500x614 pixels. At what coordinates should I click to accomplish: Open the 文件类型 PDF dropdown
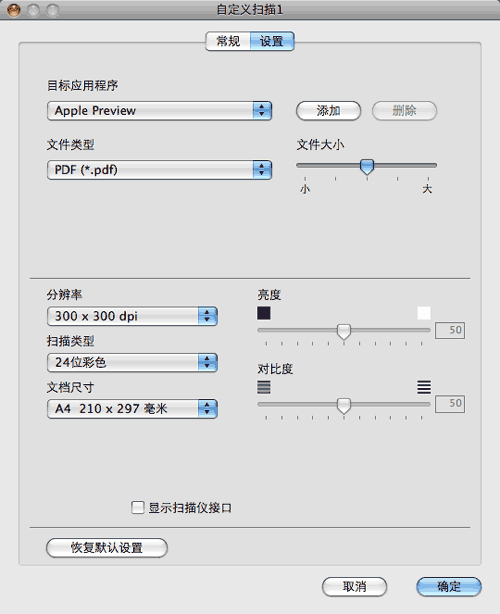[x=159, y=170]
